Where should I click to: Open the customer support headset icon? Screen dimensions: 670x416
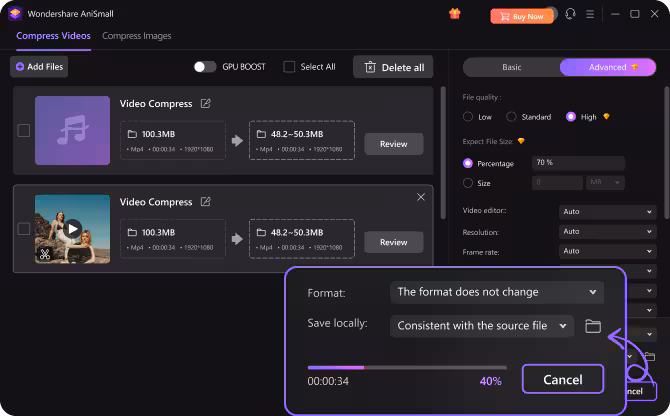coord(571,14)
